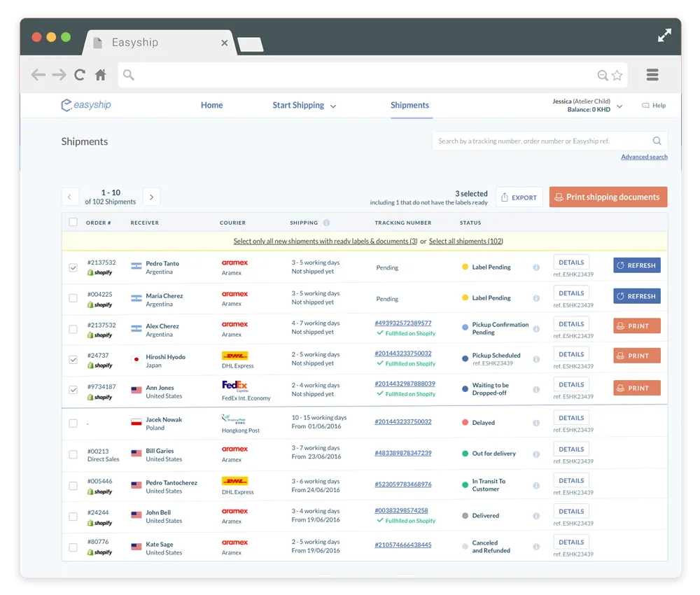This screenshot has height=595, width=700.
Task: Click info icon beside Canceled and Refunded
Action: pos(536,547)
